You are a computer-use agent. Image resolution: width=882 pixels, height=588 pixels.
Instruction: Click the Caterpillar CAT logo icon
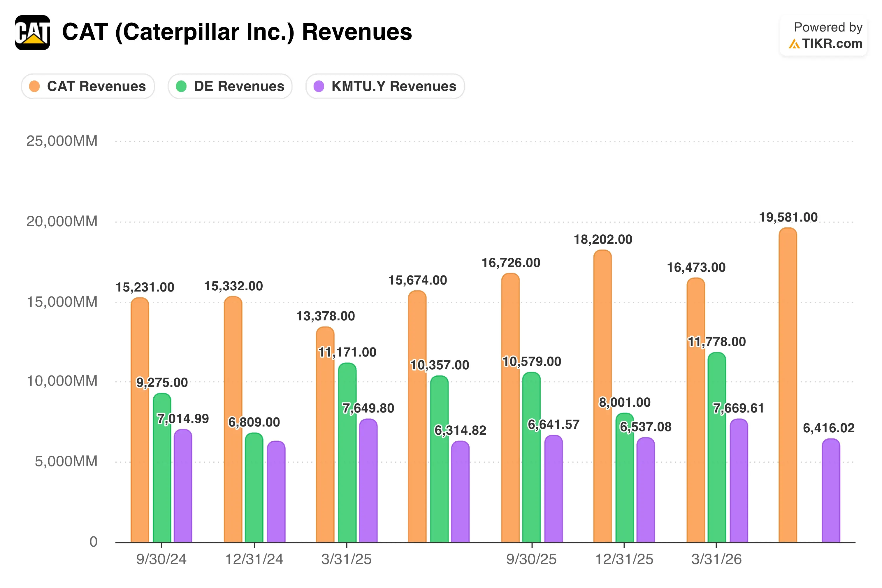(x=33, y=33)
